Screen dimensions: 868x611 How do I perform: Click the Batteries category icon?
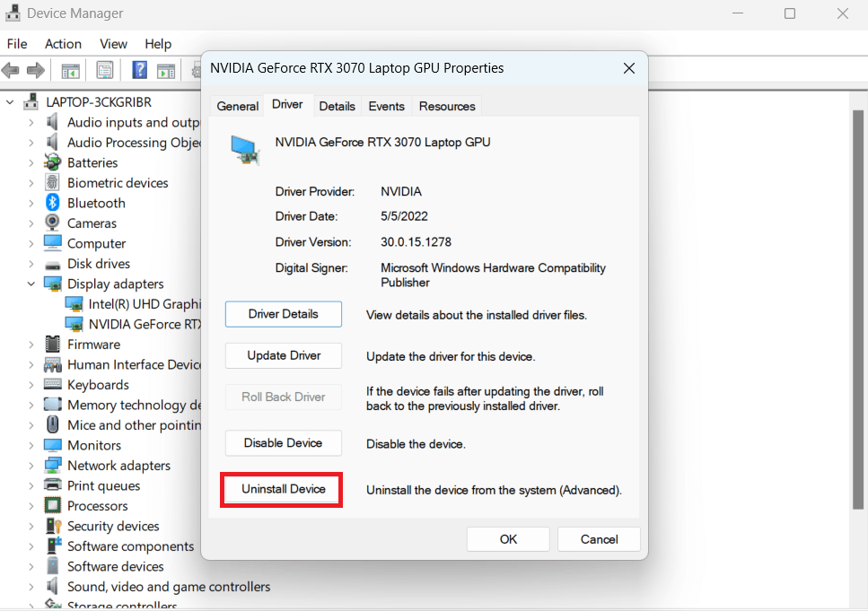pyautogui.click(x=53, y=162)
